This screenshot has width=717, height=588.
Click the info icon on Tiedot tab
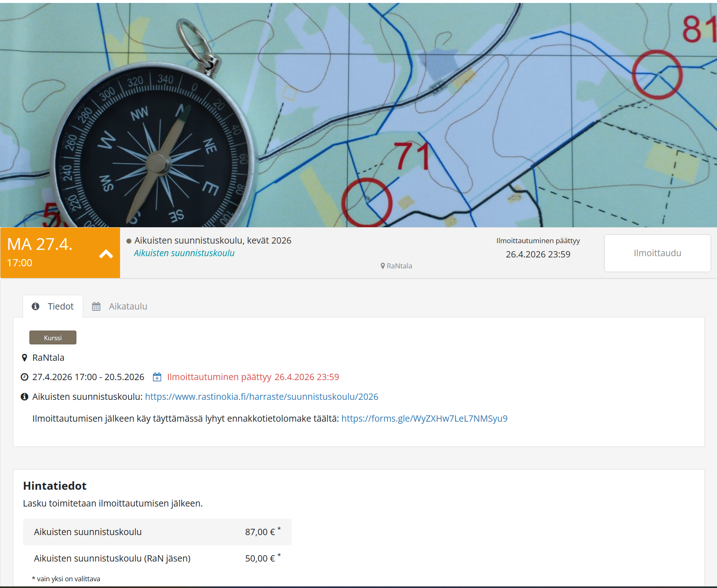(36, 307)
